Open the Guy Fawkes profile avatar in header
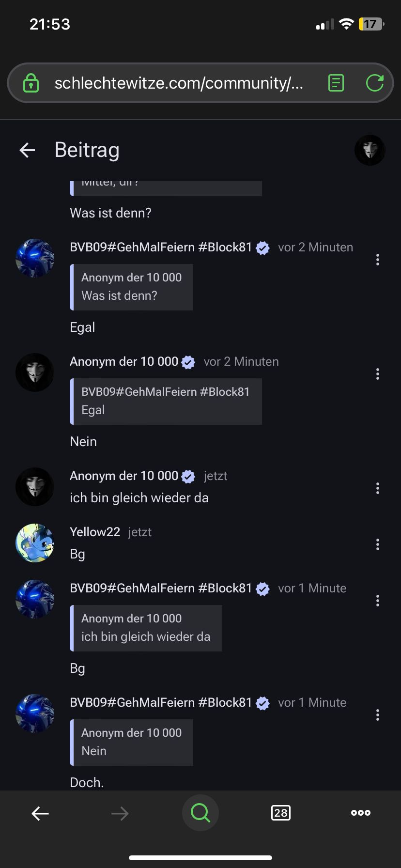The width and height of the screenshot is (401, 868). [x=370, y=150]
